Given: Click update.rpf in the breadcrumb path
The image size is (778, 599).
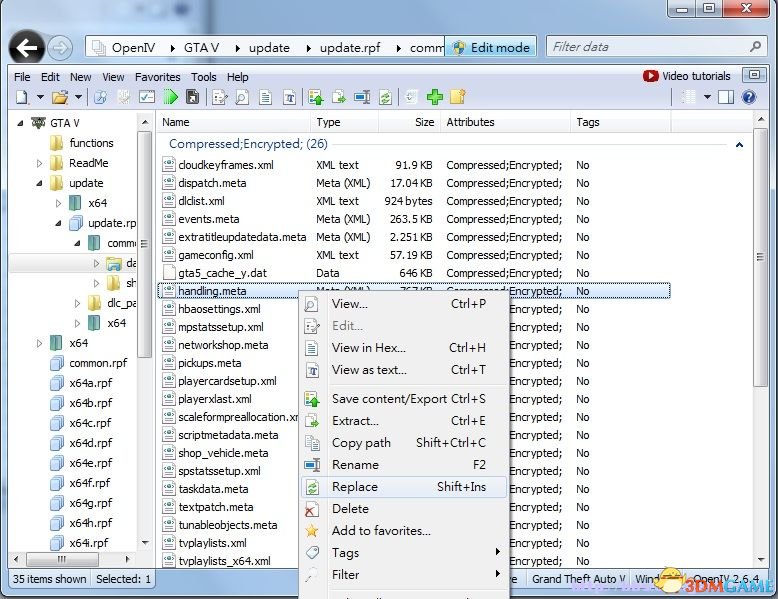Looking at the screenshot, I should pos(350,48).
